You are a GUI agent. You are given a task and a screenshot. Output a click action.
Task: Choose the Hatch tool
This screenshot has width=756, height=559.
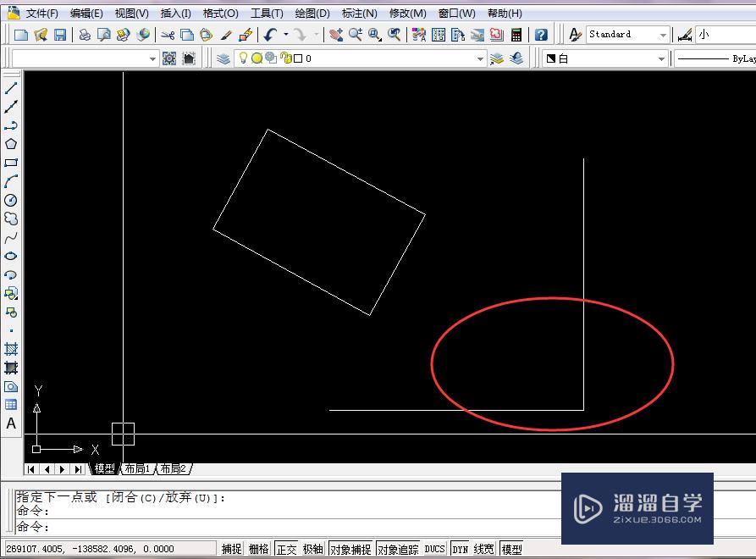pyautogui.click(x=10, y=350)
